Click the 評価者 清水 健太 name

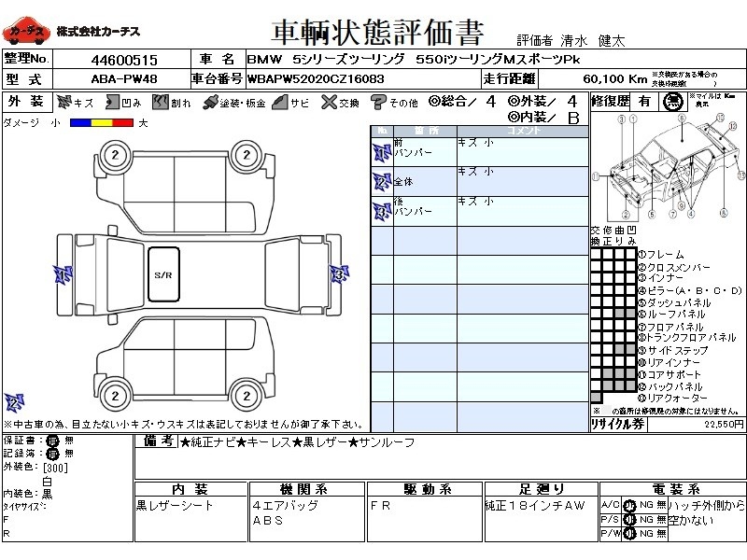point(571,41)
